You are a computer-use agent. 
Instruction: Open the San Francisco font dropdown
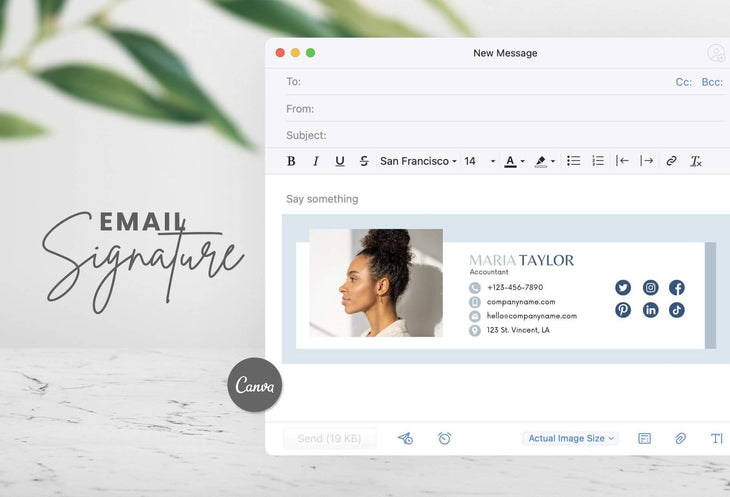click(x=418, y=161)
